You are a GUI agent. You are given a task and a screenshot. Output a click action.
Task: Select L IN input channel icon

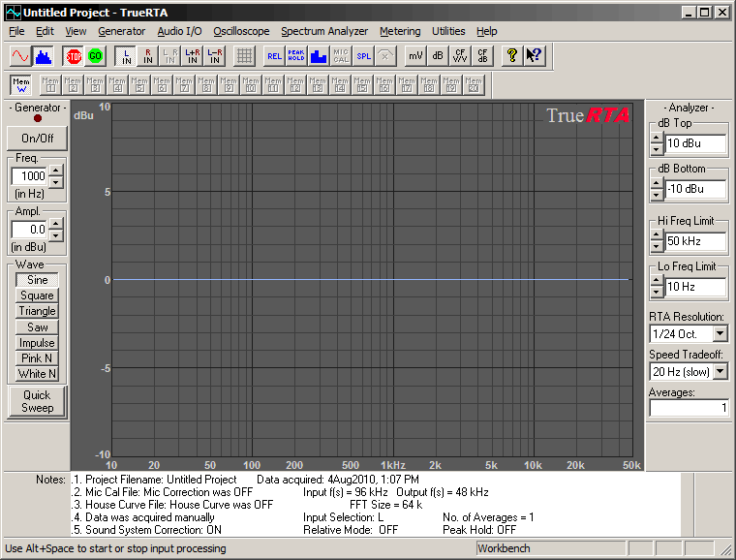coord(126,56)
